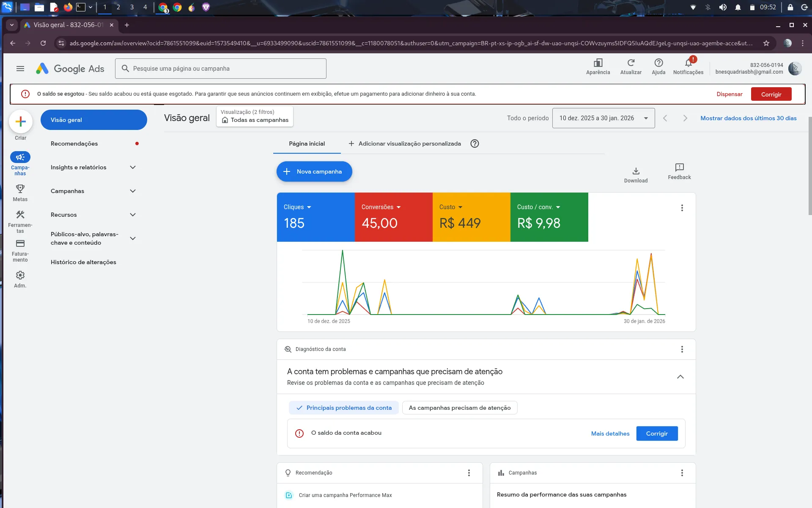Screen dimensions: 812x508
Task: Switch to Página inicial tab
Action: point(307,144)
